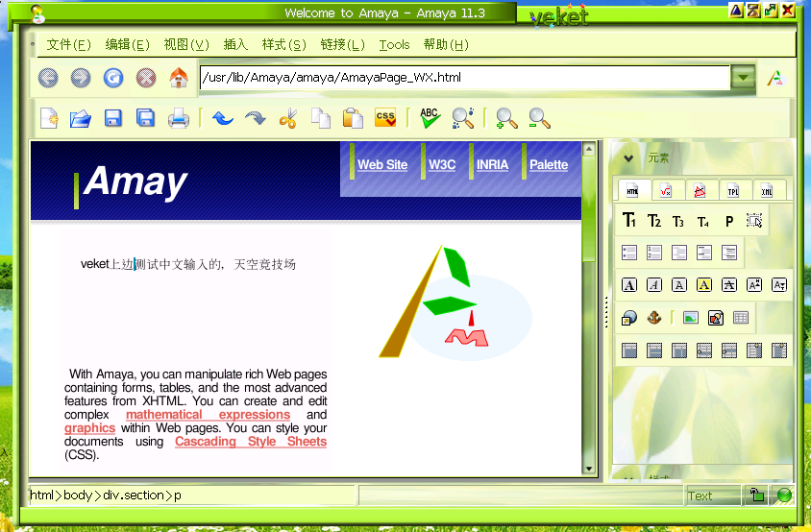Open the 编辑(E) menu

click(127, 45)
